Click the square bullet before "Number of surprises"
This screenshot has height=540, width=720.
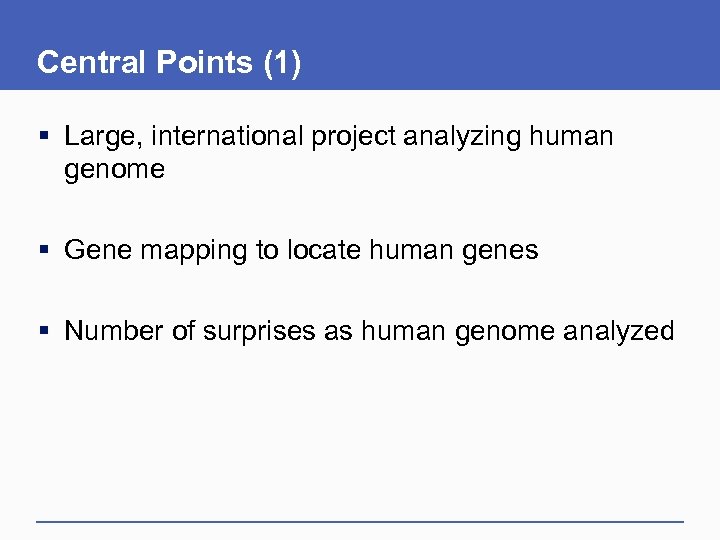46,332
